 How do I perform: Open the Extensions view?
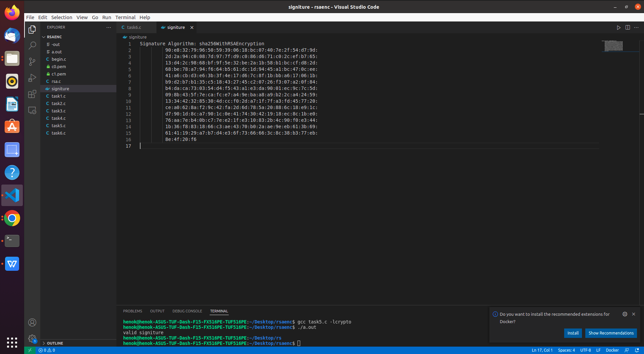(32, 94)
